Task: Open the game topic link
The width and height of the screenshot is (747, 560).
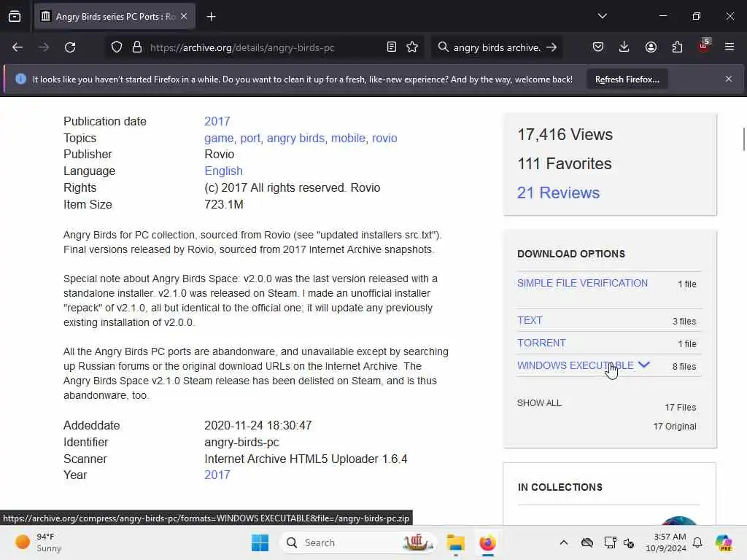Action: click(219, 138)
